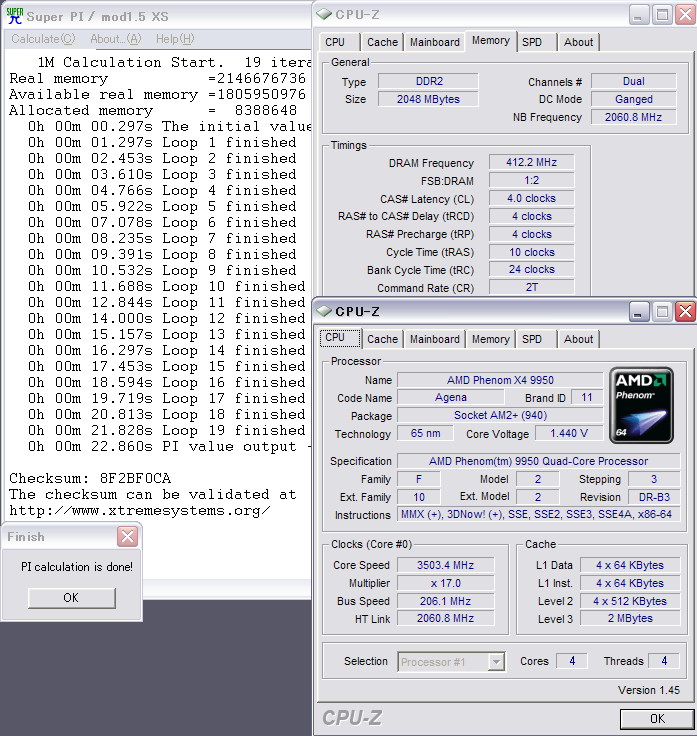Click the Core Speed 3503.4 MHz value

445,565
